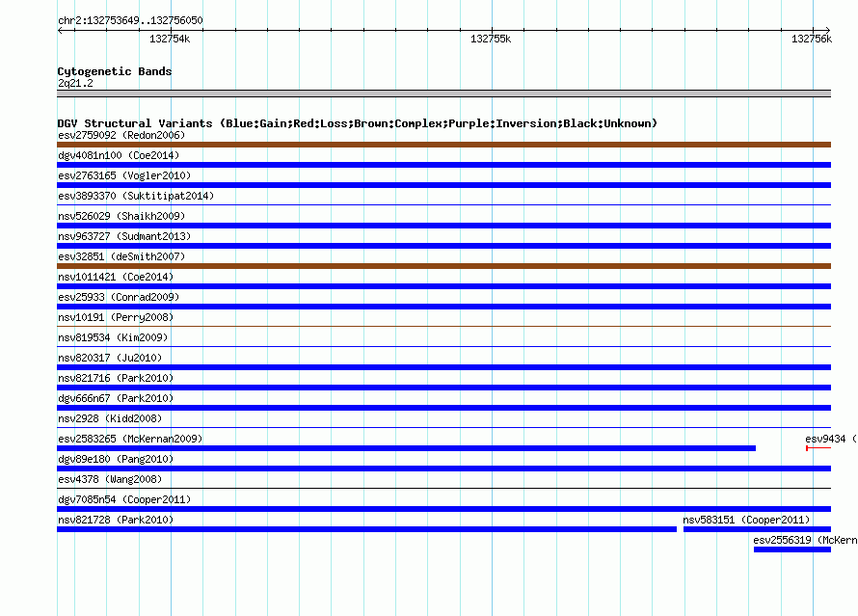This screenshot has width=858, height=616.
Task: Open esv4378 (Wang2008) variant entry
Action: (110, 479)
